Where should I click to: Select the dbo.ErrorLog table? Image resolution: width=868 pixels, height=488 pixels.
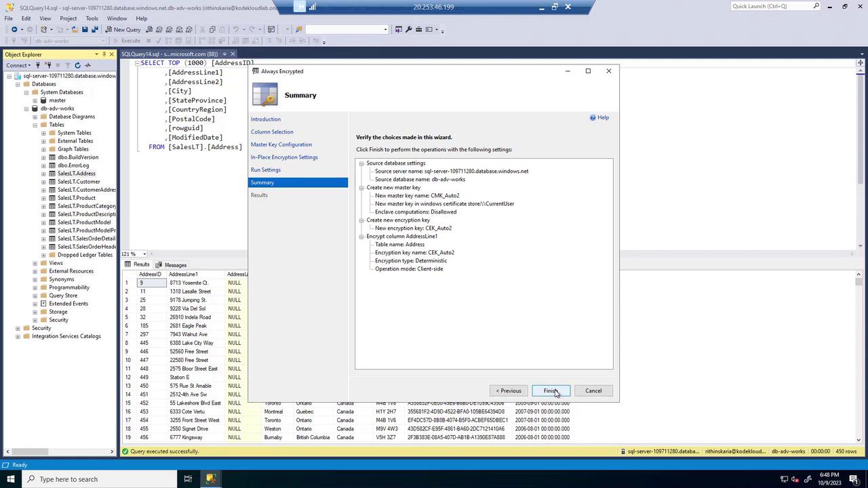73,165
